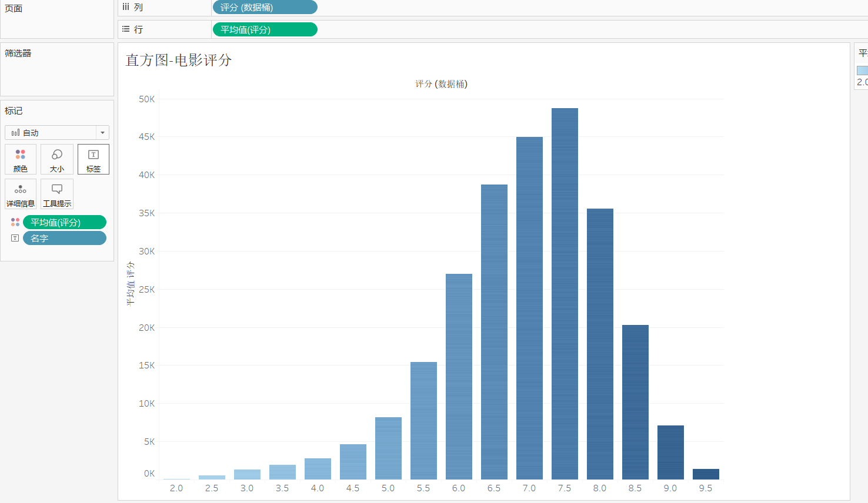Viewport: 868px width, 503px height.
Task: Open the 颜色 (Color) marks card
Action: (x=21, y=159)
